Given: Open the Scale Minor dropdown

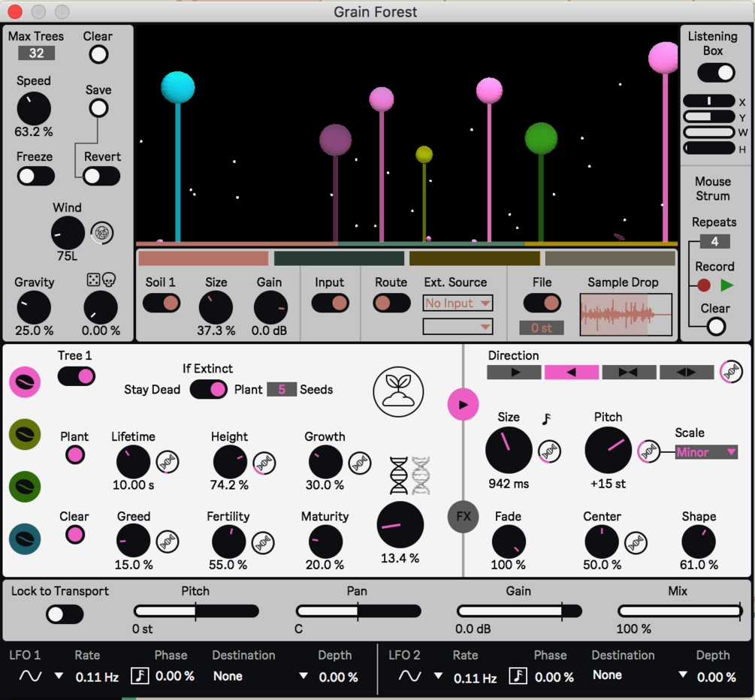Looking at the screenshot, I should [x=706, y=452].
